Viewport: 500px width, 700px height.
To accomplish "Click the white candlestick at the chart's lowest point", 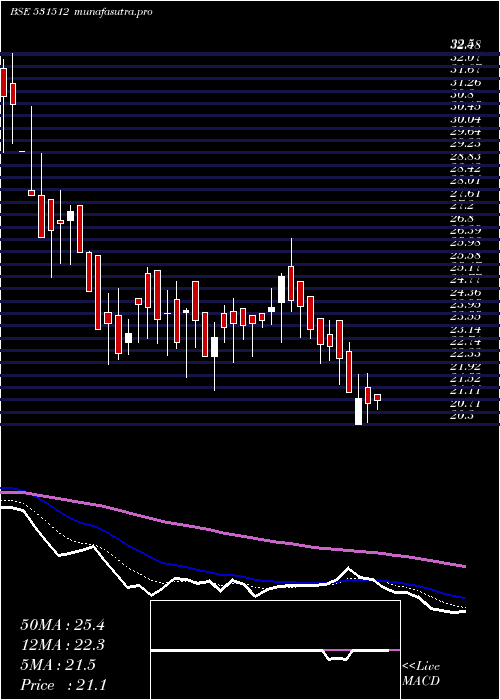I will 358,411.
